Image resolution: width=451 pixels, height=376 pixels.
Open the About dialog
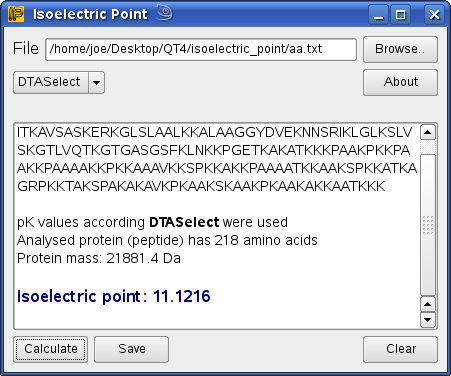[x=400, y=82]
